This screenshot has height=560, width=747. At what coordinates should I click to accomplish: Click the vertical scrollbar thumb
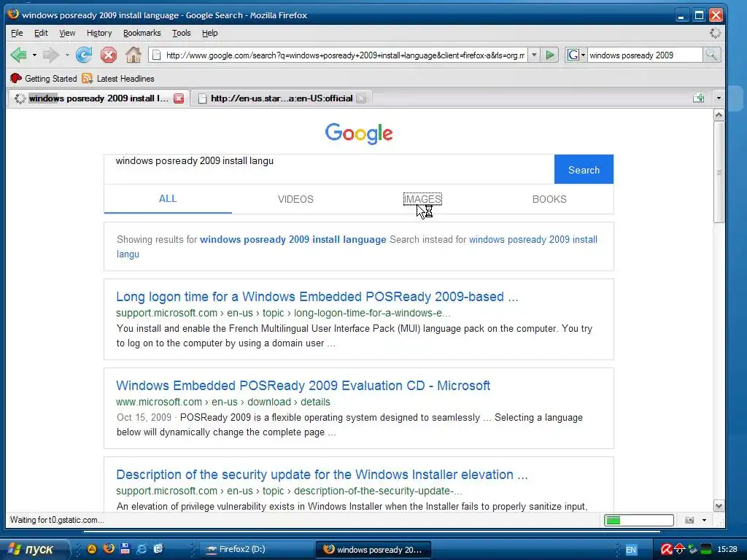pyautogui.click(x=719, y=172)
